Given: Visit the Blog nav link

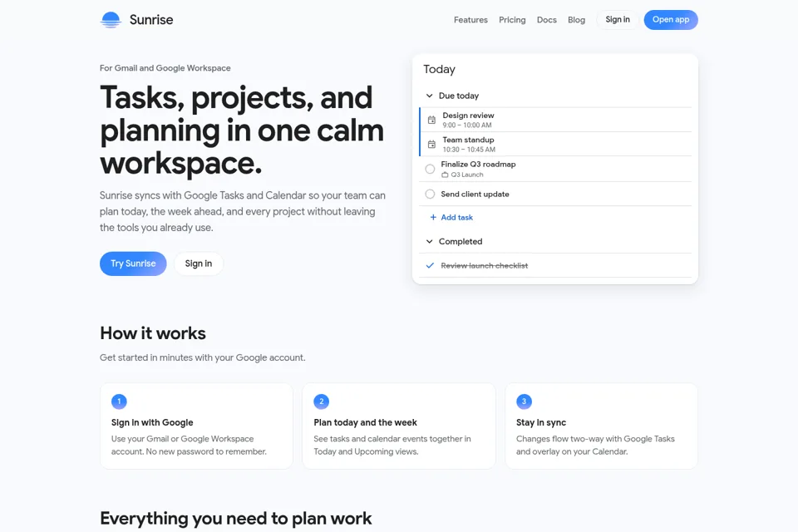Looking at the screenshot, I should [576, 20].
